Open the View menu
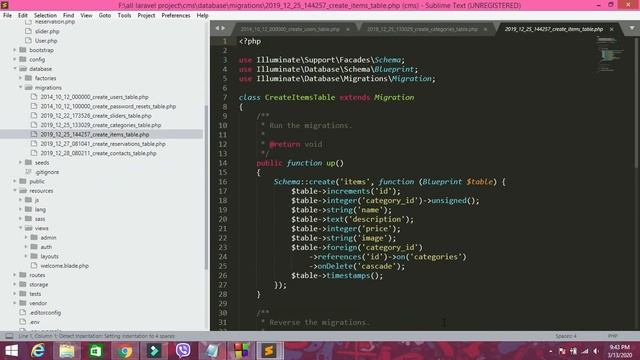 pos(86,16)
